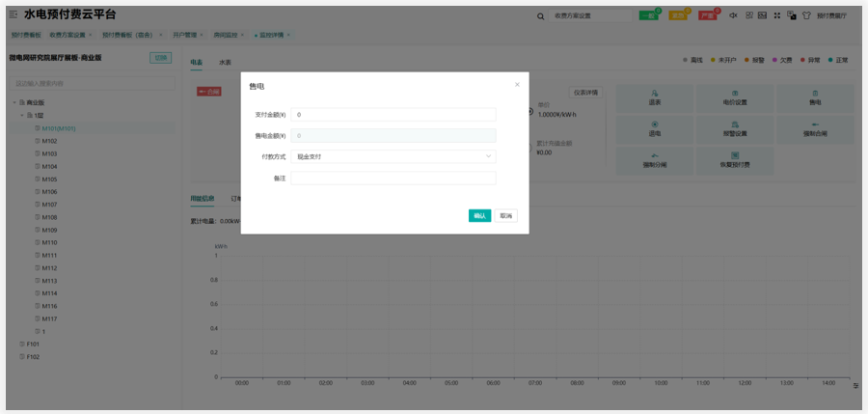The image size is (868, 414).
Task: Click the language translate icon in header
Action: point(792,15)
